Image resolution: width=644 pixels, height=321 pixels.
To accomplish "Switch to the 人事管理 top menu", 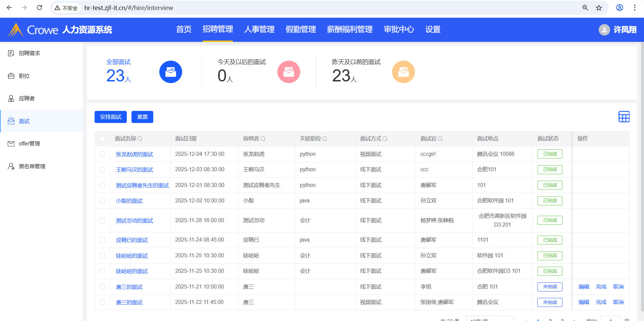I will tap(259, 29).
